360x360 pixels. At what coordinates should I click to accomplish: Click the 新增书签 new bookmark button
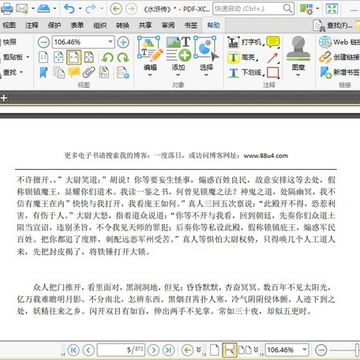339,72
